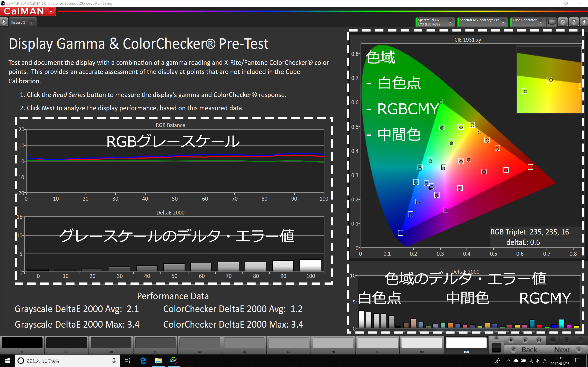588x367 pixels.
Task: Collapse the right side panel arrow
Action: (584, 22)
